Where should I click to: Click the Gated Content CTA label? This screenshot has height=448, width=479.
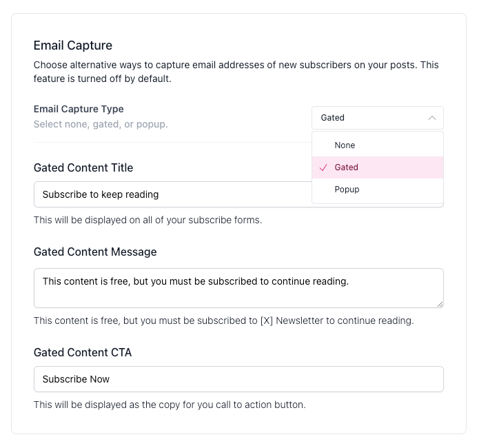pyautogui.click(x=83, y=352)
